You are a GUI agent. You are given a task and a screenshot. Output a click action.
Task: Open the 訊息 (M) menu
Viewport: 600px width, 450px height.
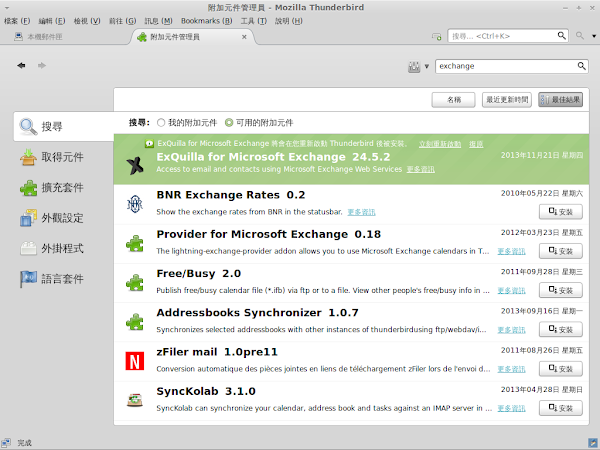pyautogui.click(x=158, y=21)
